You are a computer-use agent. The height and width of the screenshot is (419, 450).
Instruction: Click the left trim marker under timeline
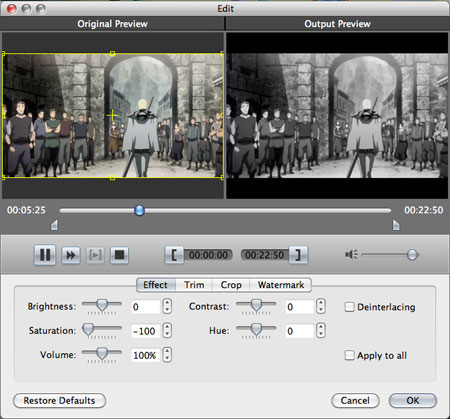(54, 225)
